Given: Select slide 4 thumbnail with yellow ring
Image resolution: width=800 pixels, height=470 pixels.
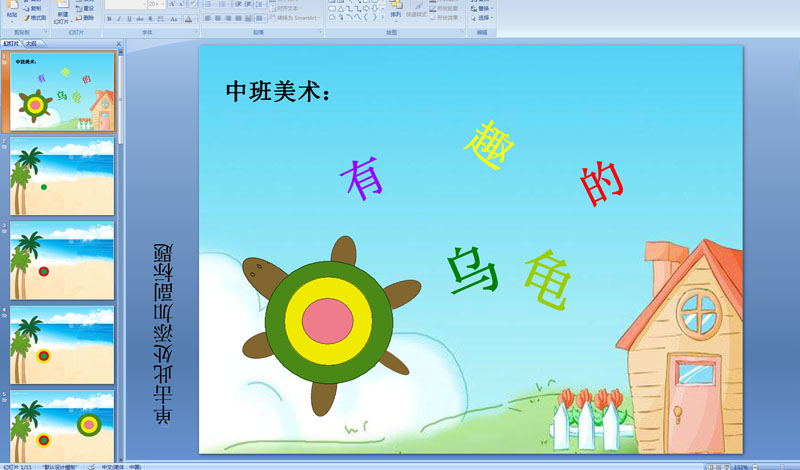Looking at the screenshot, I should coord(62,345).
